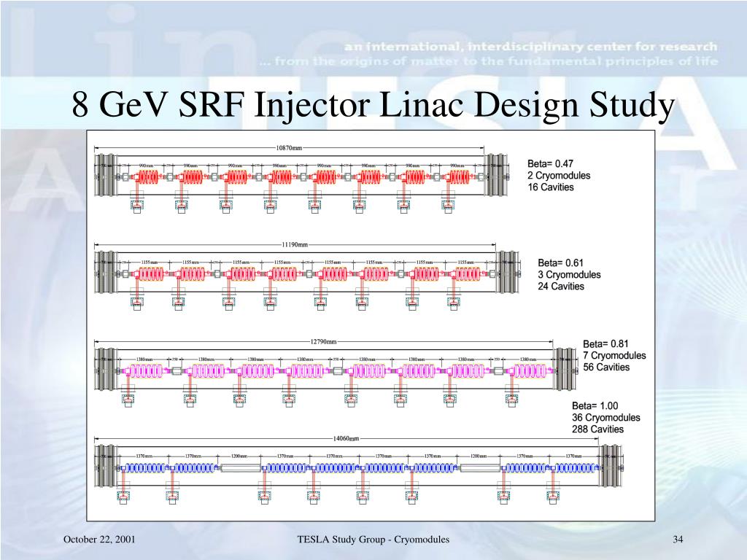Select the "14060mm" length dimension label
The image size is (747, 560).
[x=346, y=438]
